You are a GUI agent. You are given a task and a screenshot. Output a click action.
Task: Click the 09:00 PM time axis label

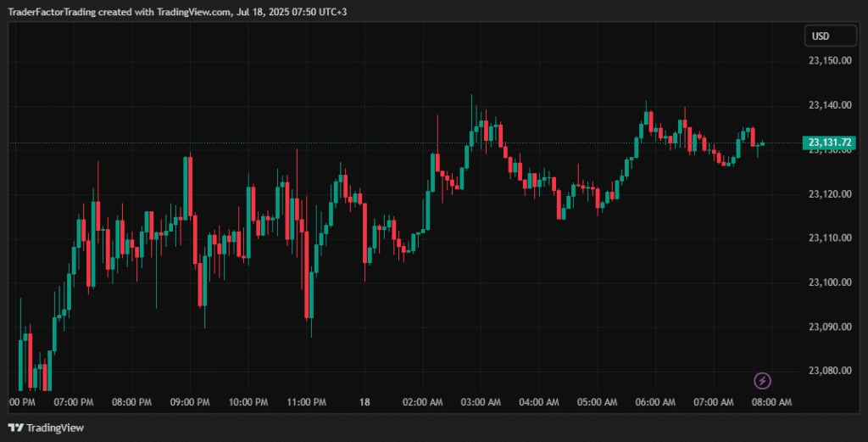pos(190,402)
